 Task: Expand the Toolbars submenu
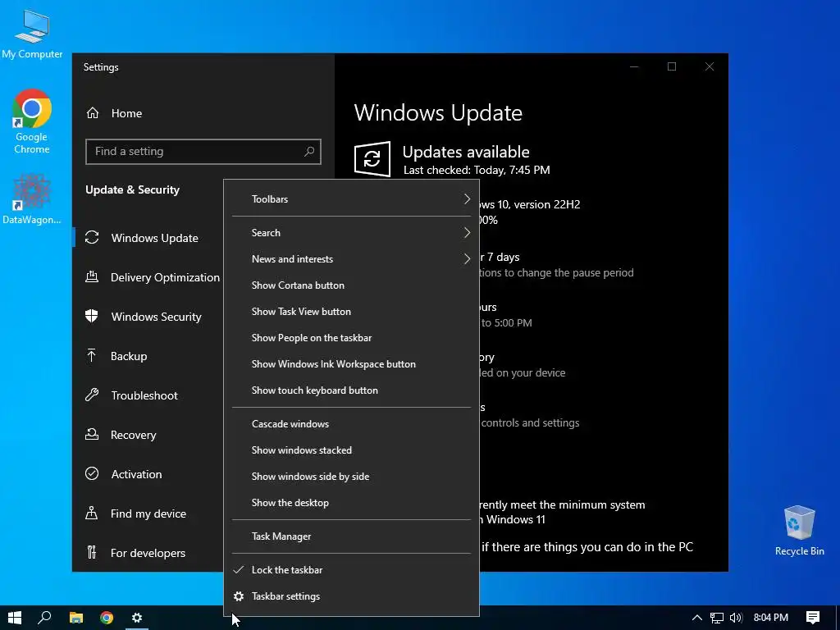(x=351, y=199)
